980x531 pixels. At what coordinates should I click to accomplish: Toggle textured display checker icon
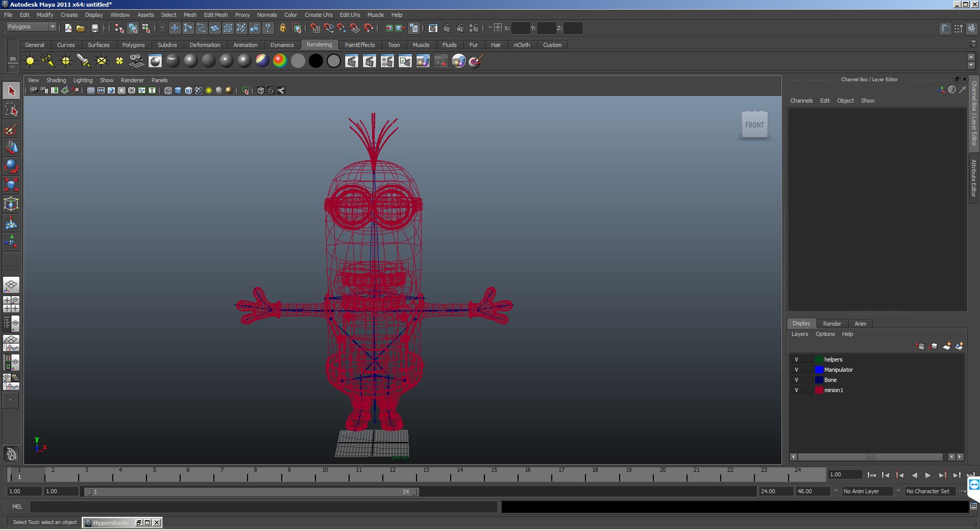pos(199,90)
